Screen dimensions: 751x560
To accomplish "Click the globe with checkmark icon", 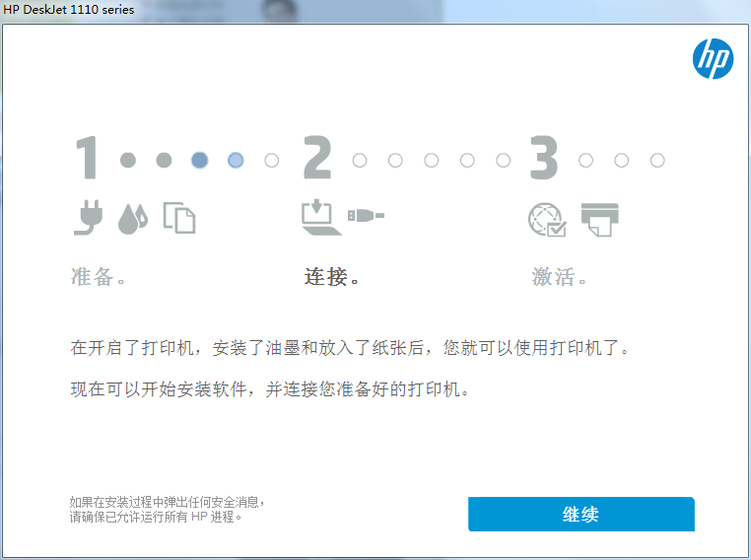I will coord(547,219).
